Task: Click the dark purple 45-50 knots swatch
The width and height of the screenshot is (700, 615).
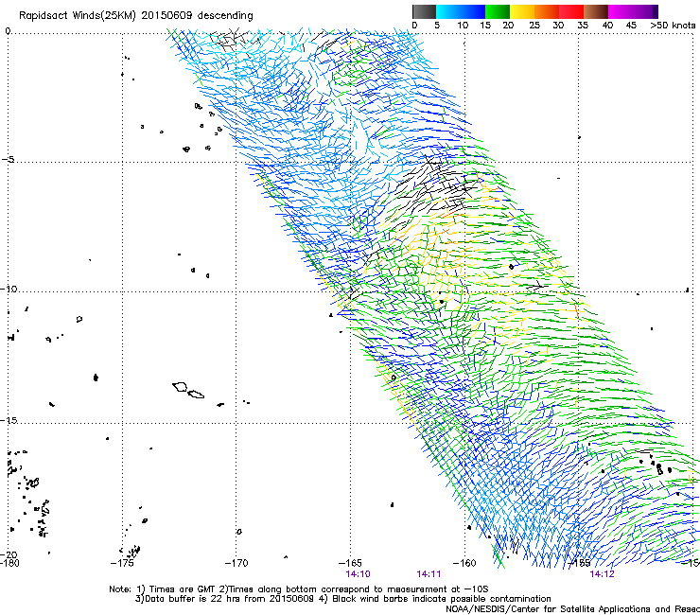Action: 645,11
